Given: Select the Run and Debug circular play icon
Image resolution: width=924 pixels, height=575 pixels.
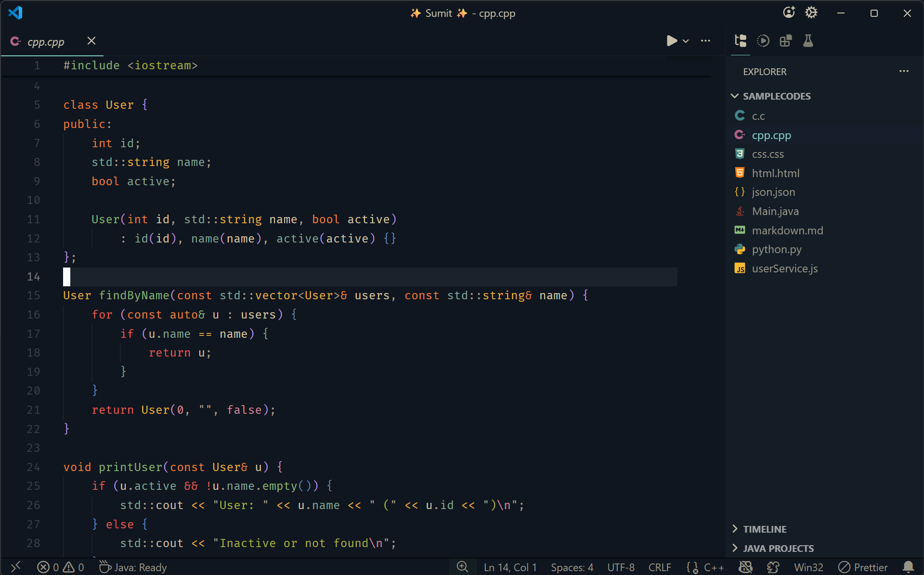Looking at the screenshot, I should click(x=763, y=40).
